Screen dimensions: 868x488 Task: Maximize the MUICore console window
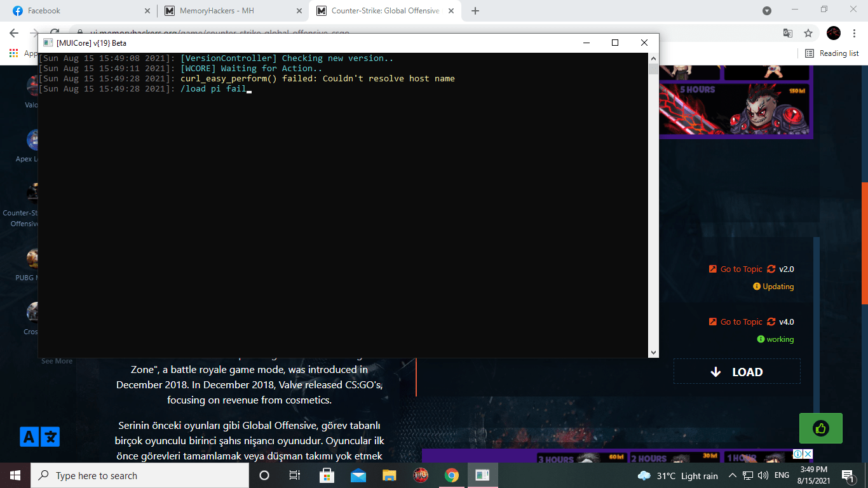[614, 43]
